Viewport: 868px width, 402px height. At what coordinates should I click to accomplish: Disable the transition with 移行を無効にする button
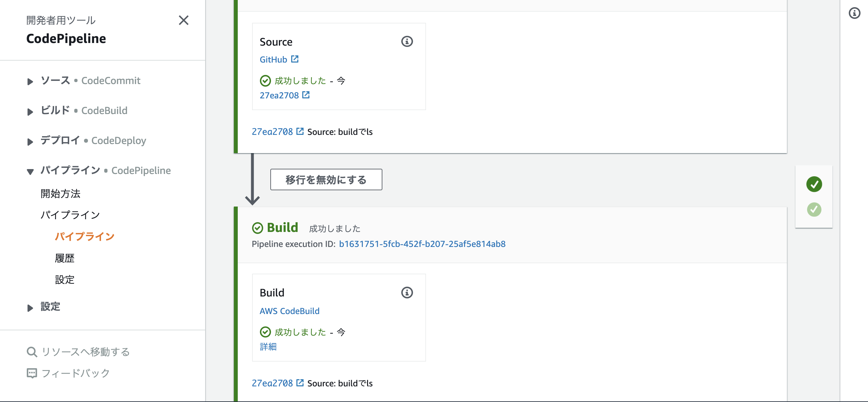point(325,179)
